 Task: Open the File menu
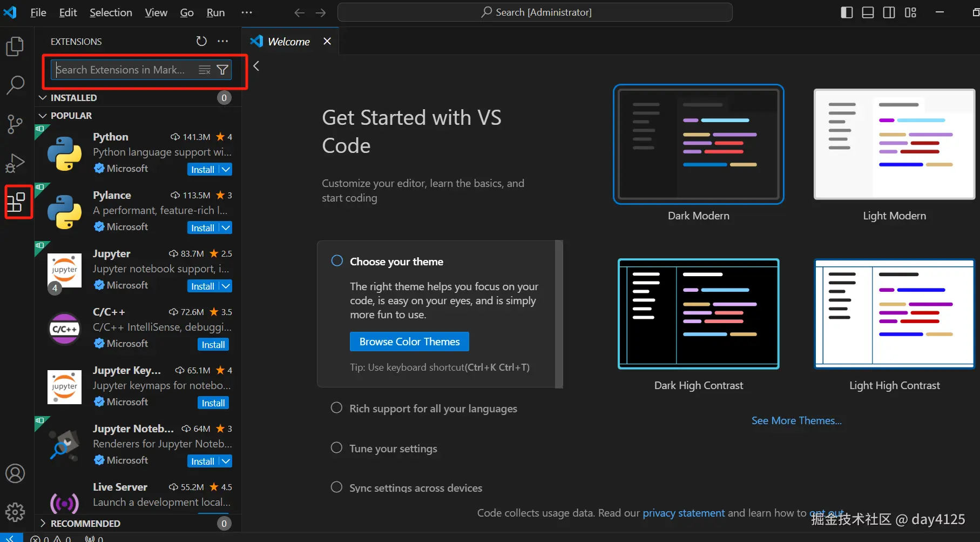point(38,12)
